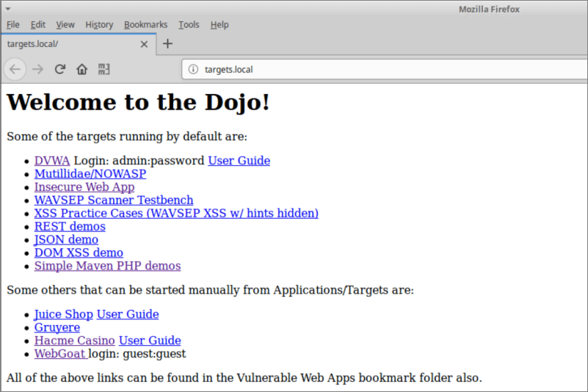Viewport: 588px width, 392px height.
Task: Open the Hacme Casino User Guide link
Action: click(x=150, y=340)
